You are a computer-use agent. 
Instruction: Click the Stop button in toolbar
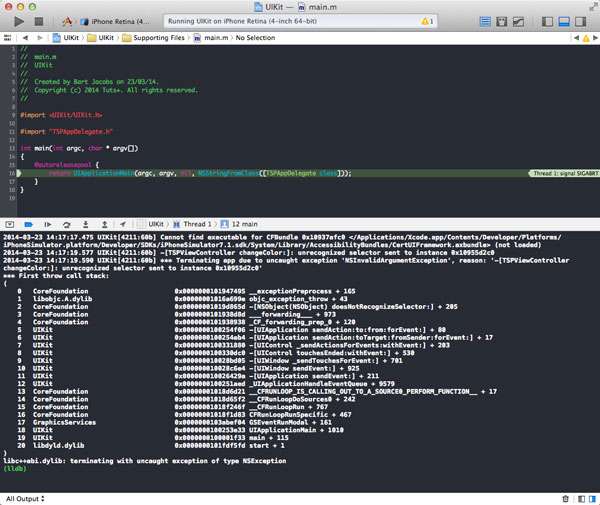pos(39,21)
